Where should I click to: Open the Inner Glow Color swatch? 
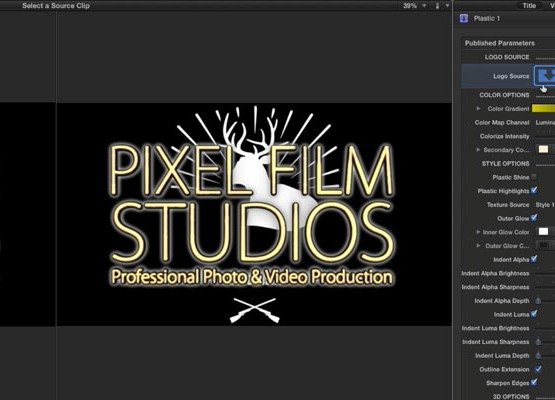pos(543,232)
